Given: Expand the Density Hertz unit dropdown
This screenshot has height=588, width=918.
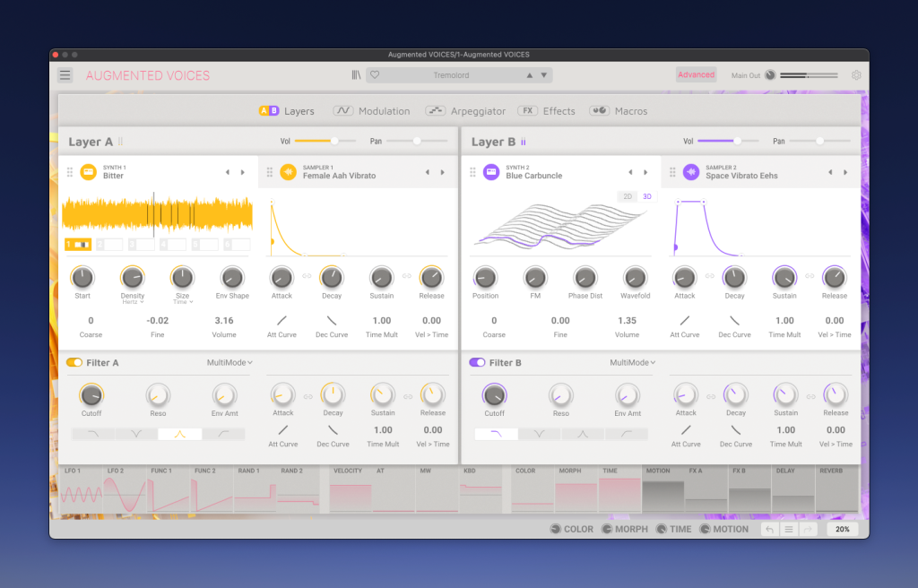Looking at the screenshot, I should 133,302.
